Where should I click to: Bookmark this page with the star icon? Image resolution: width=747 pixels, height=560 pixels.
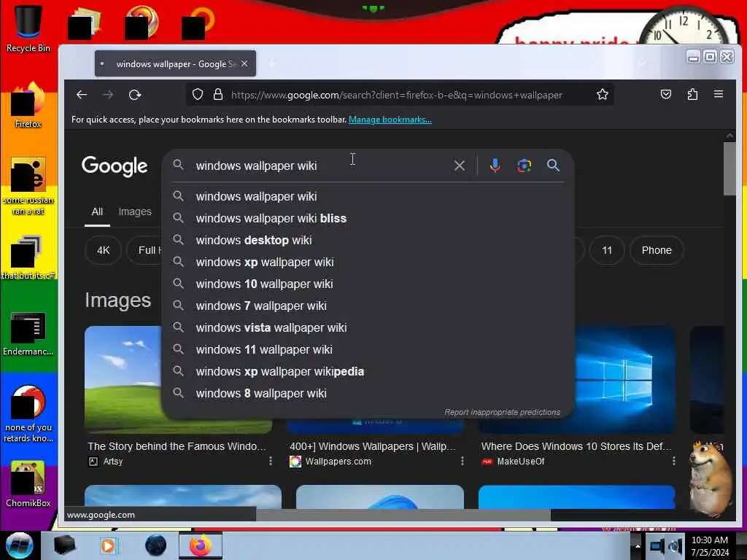[602, 95]
